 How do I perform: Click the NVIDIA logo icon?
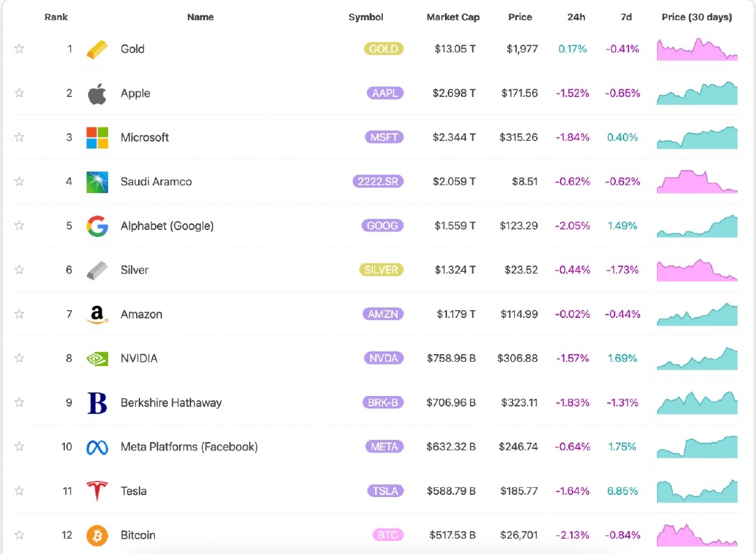[97, 358]
